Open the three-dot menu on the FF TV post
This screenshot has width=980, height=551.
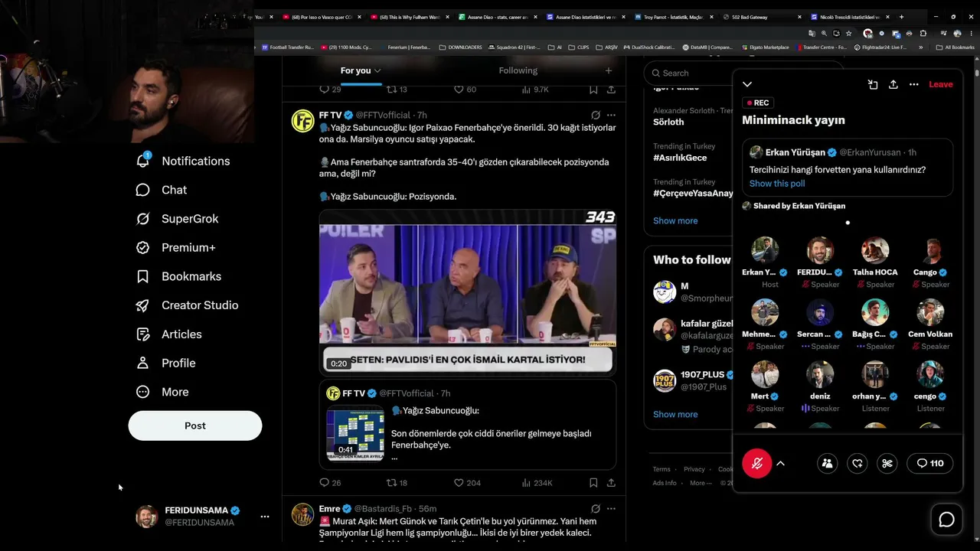coord(611,115)
